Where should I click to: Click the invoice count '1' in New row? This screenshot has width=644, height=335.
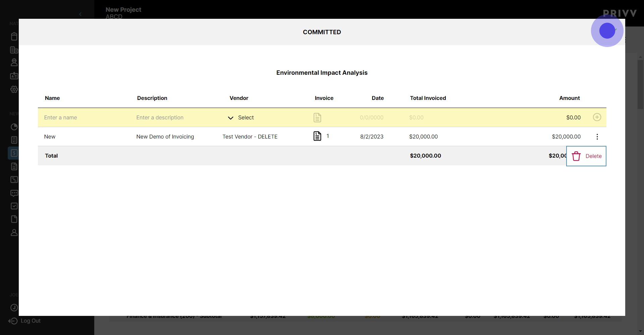point(328,136)
